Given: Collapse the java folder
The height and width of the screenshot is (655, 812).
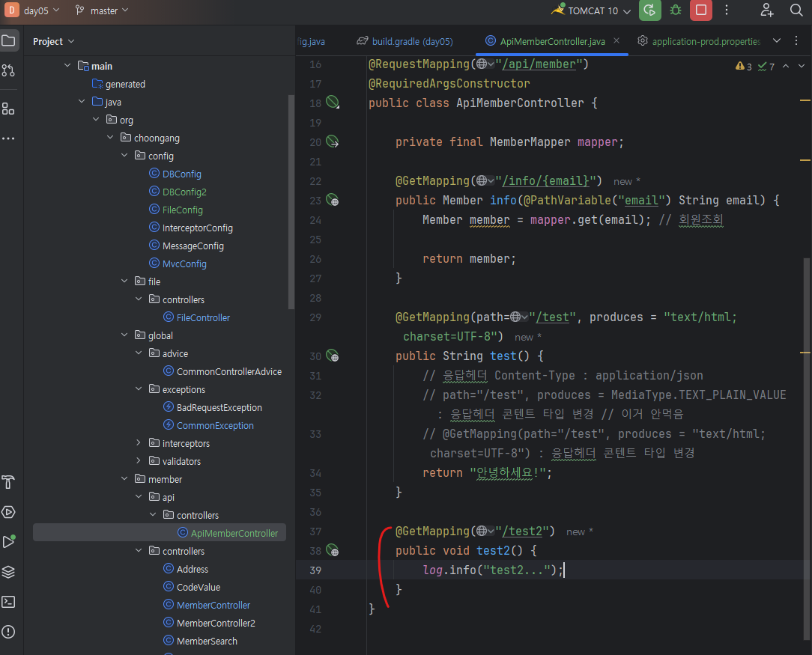Looking at the screenshot, I should 82,101.
